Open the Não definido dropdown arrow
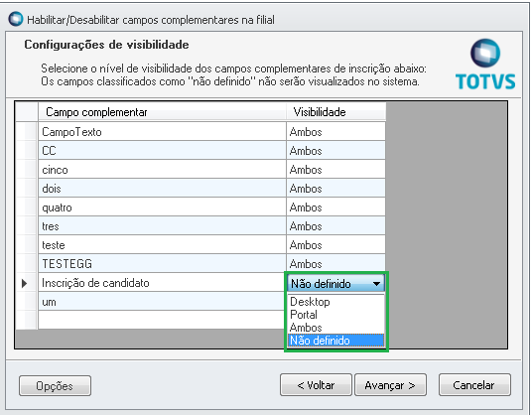Screen dimensions: 532x415 click(376, 283)
